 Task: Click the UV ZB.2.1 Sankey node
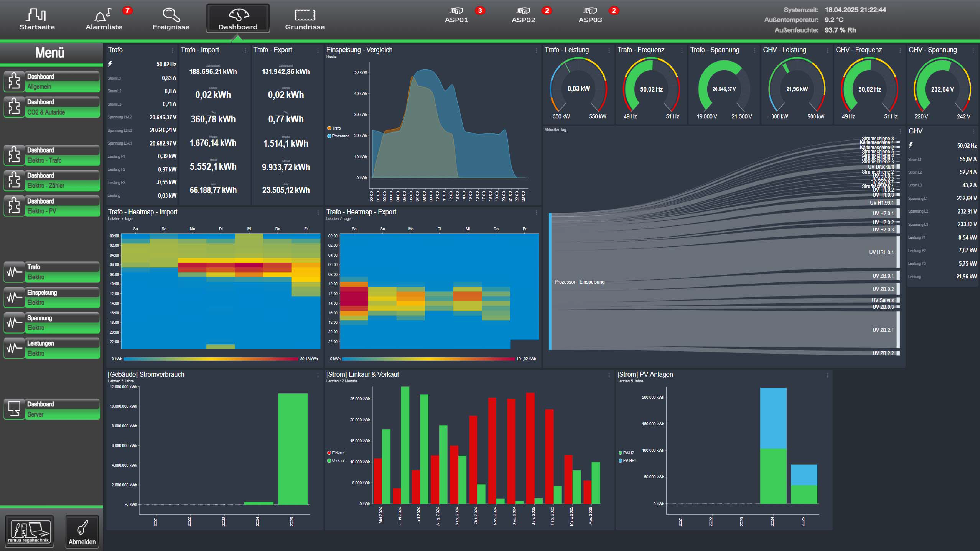(898, 330)
